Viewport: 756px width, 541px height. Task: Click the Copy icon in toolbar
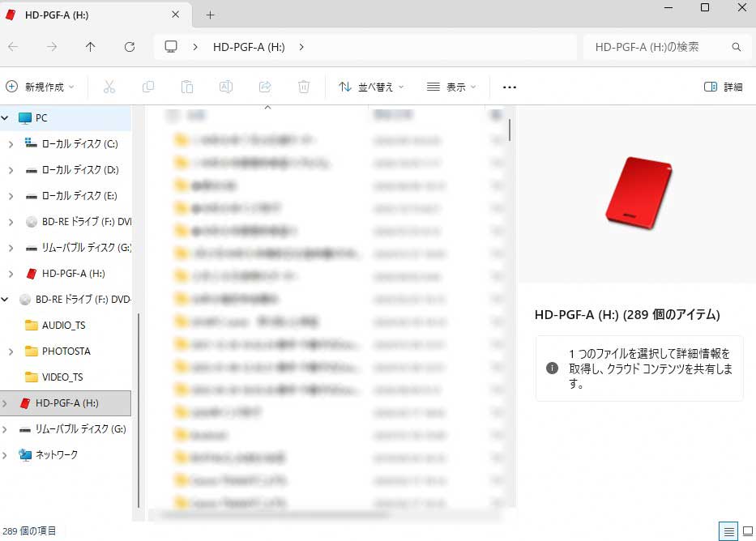point(148,87)
